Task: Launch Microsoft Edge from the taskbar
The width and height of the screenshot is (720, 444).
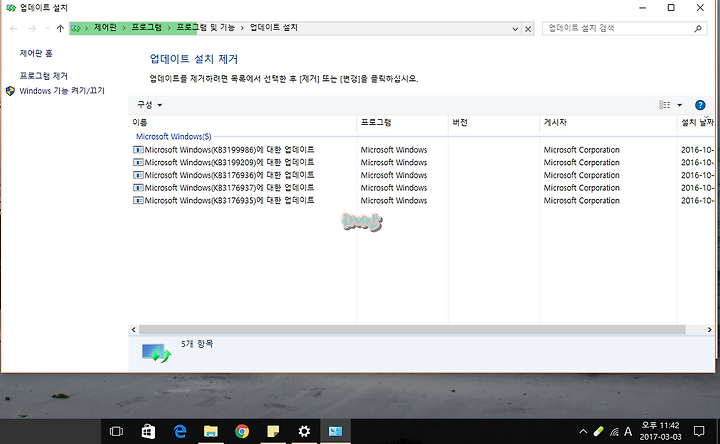Action: (180, 432)
